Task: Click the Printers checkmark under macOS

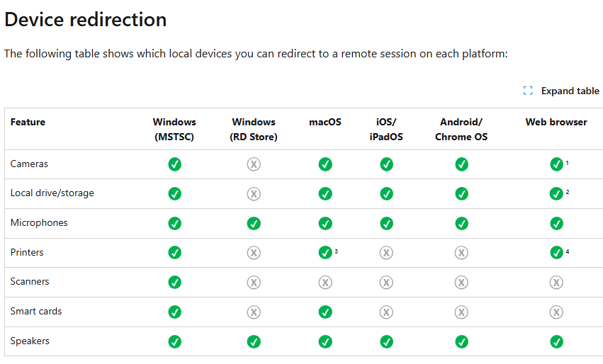Action: point(325,253)
